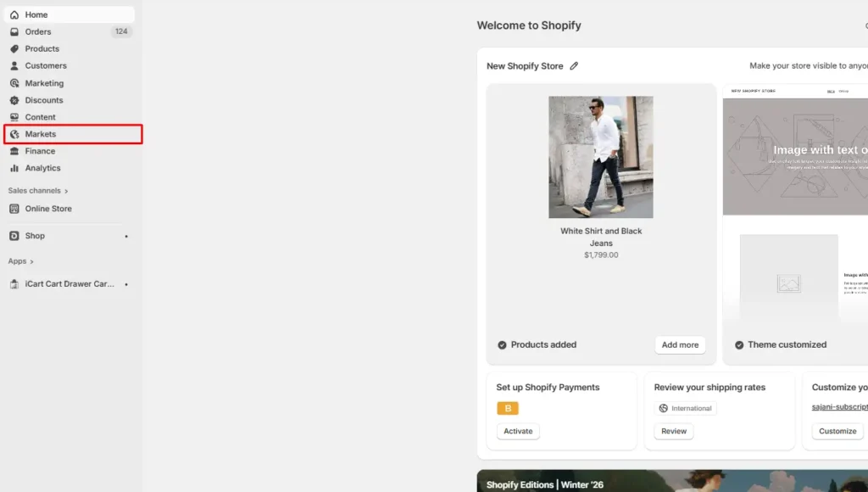Open the Discounts icon
Screen dimensions: 868x492
[x=14, y=100]
